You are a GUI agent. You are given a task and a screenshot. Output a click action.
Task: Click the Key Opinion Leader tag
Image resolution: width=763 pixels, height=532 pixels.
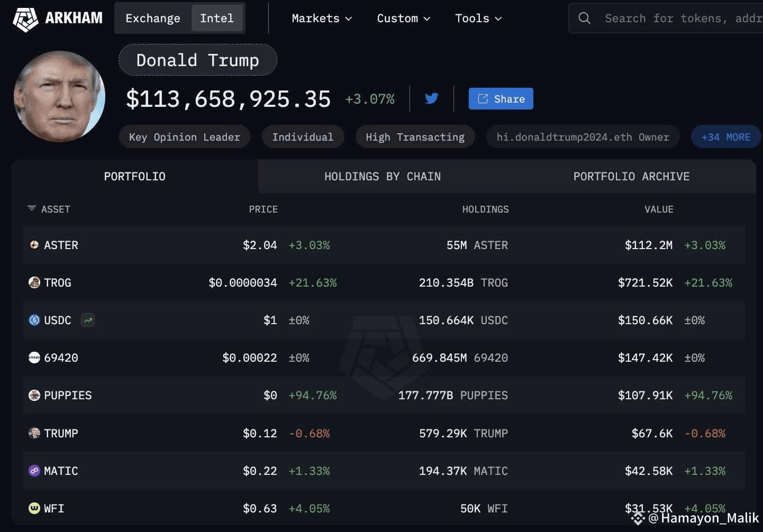click(x=185, y=137)
